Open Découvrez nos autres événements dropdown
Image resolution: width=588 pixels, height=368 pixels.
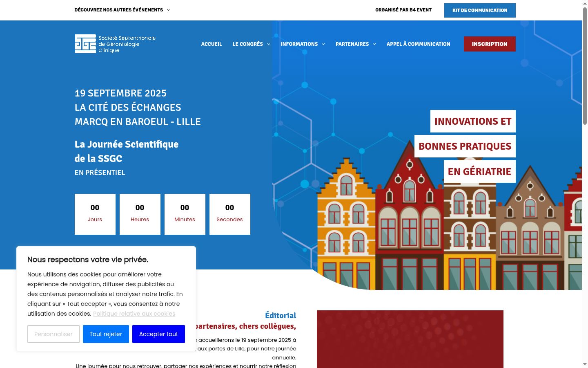point(122,10)
